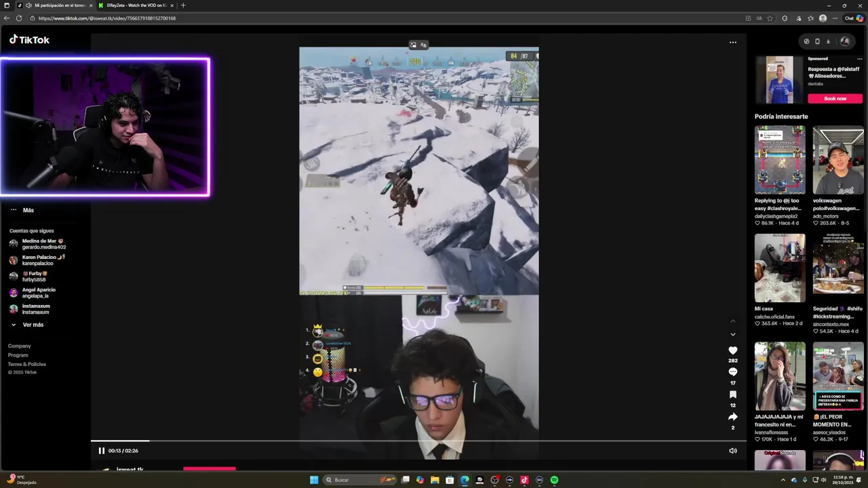Open the Copilot Chat button

pyautogui.click(x=853, y=18)
